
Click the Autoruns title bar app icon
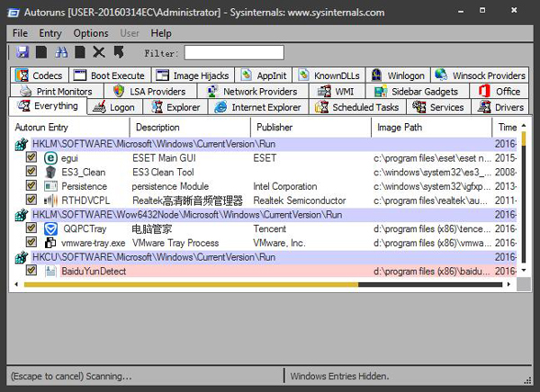pos(13,13)
